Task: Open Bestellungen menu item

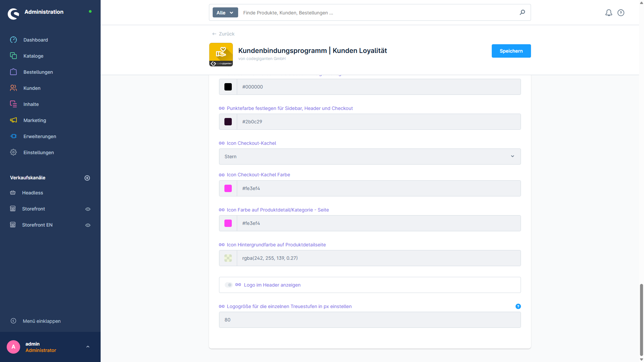Action: pos(38,72)
